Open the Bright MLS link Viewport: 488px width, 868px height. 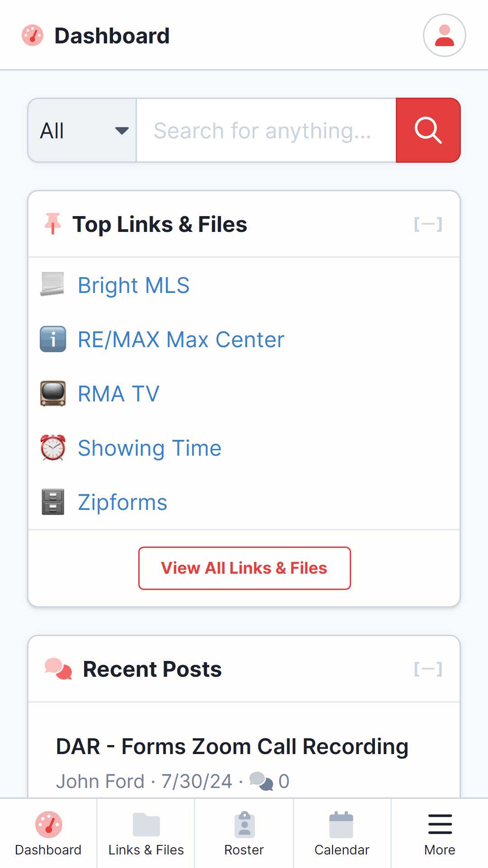point(134,285)
